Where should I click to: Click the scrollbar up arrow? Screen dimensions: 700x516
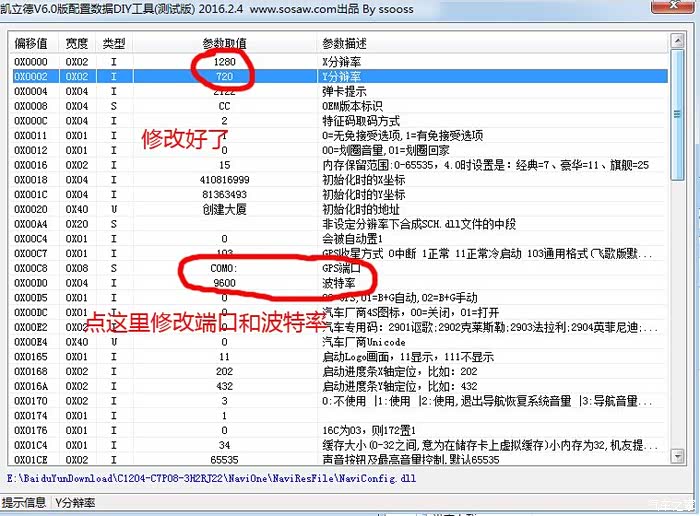tap(679, 45)
